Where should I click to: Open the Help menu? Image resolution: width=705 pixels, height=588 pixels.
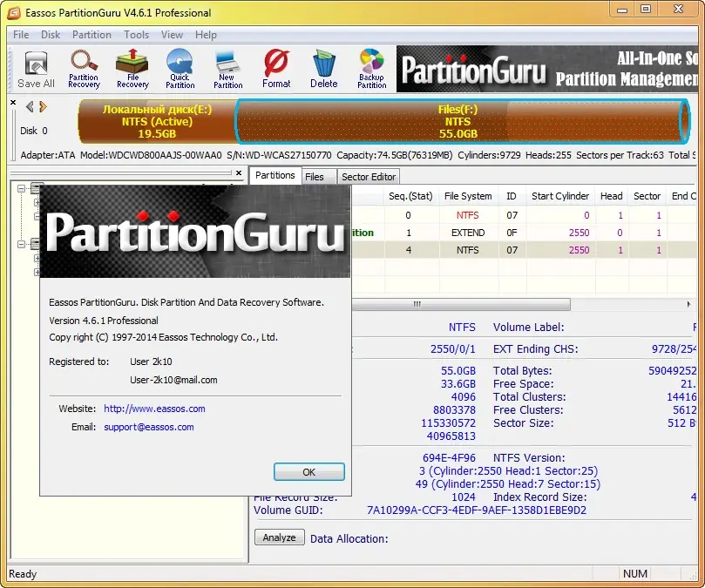tap(206, 35)
